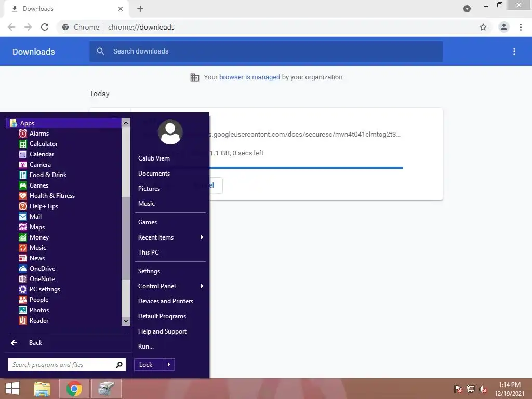Click the Lock button
The image size is (532, 399).
pos(149,365)
